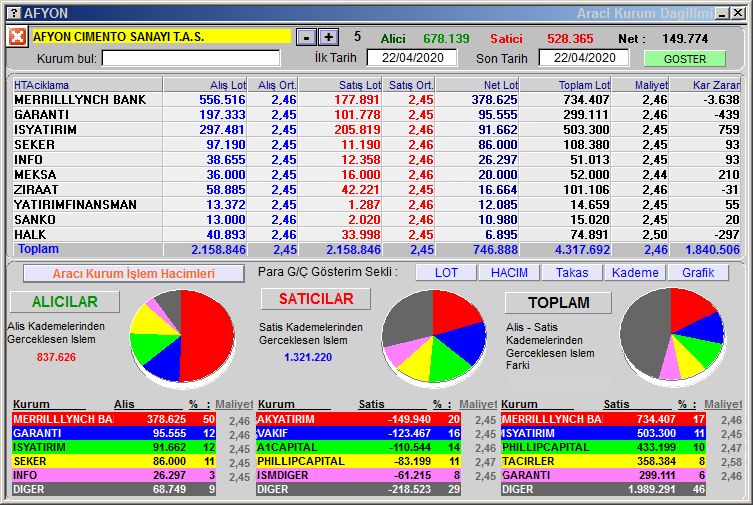Sort by Satış Lot column header
The image size is (753, 505).
(340, 85)
